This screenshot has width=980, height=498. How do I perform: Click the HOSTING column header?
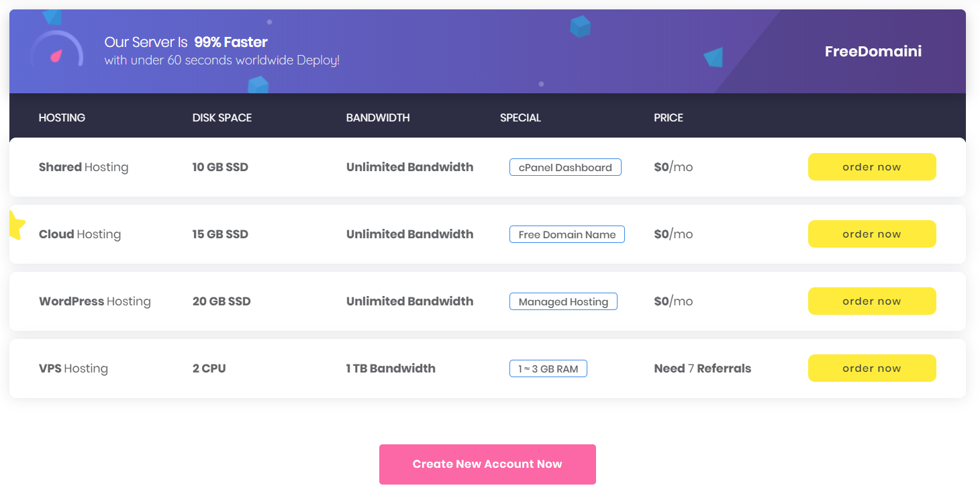click(62, 117)
